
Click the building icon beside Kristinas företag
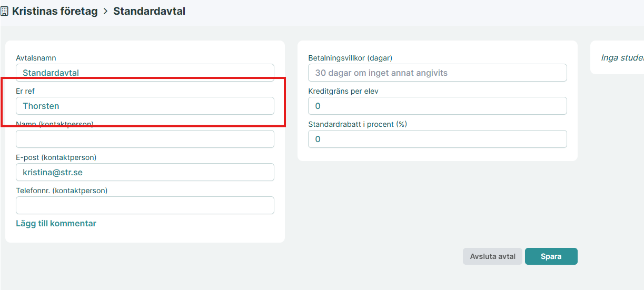pyautogui.click(x=4, y=11)
